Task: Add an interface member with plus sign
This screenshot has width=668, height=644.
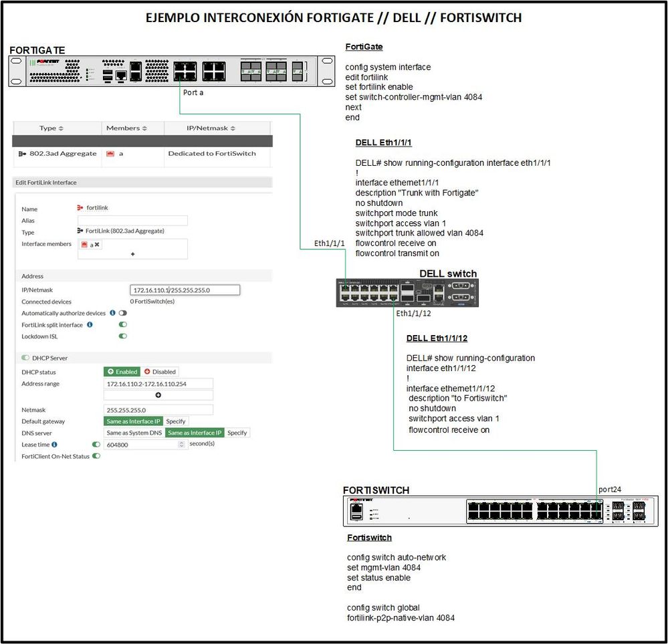Action: point(133,254)
